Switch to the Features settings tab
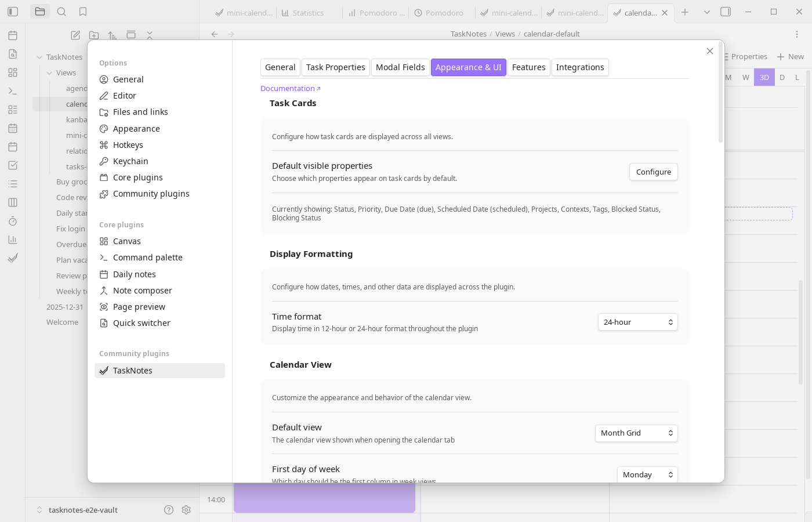The image size is (812, 522). [528, 67]
